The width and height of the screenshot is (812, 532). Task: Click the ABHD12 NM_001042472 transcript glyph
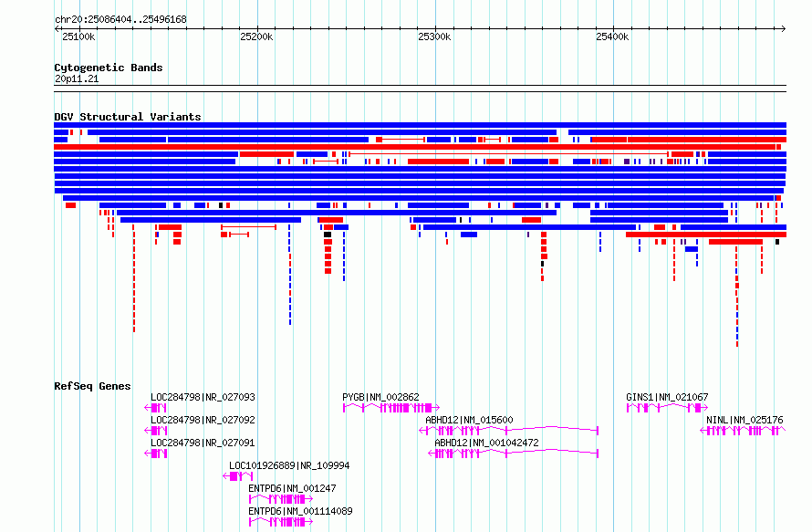(x=513, y=454)
